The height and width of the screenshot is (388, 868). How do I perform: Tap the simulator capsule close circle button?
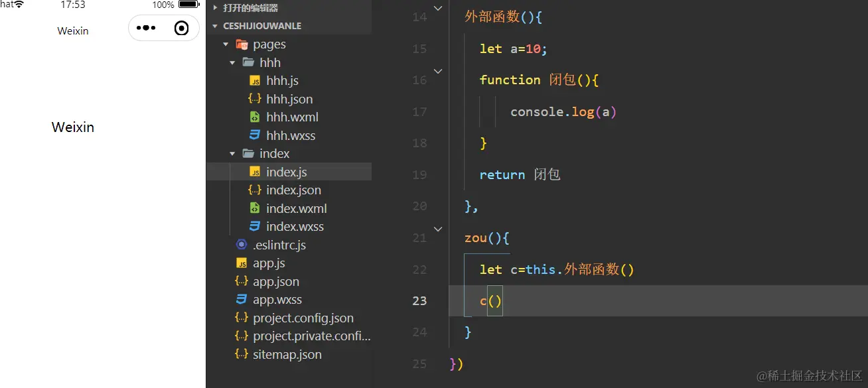tap(181, 29)
